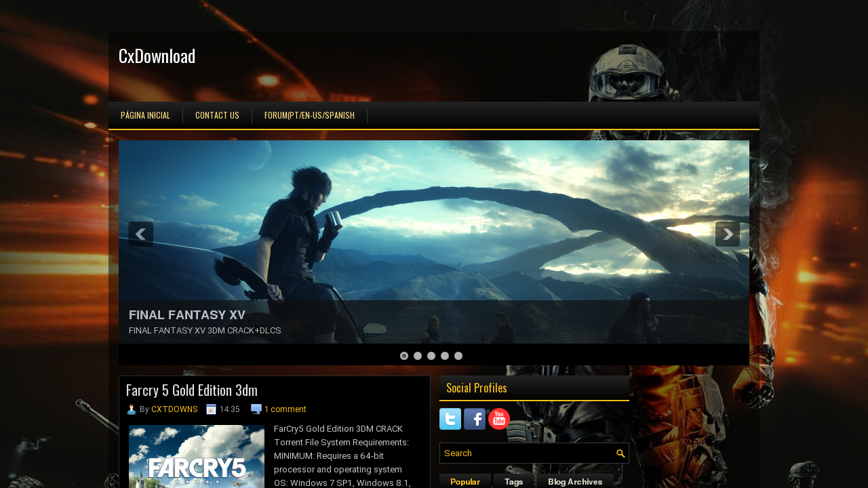Click the calendar icon beside 14:35
This screenshot has width=868, height=488.
(211, 409)
